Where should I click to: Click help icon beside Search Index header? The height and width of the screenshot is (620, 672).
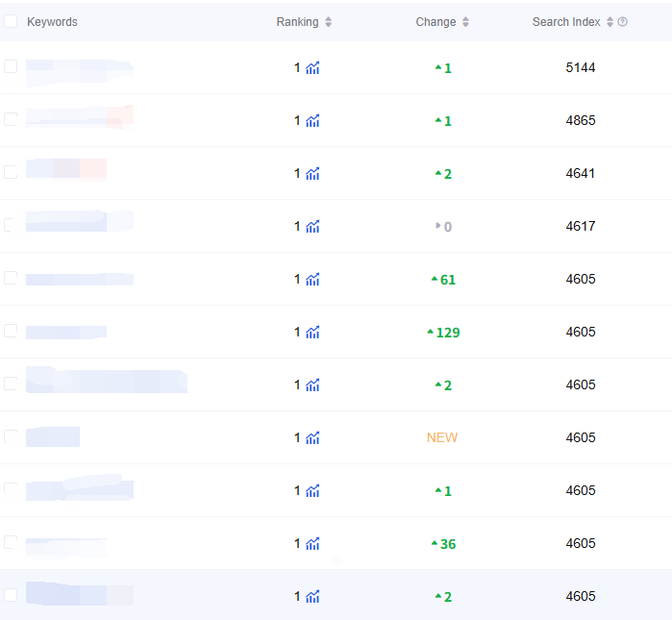pyautogui.click(x=623, y=22)
